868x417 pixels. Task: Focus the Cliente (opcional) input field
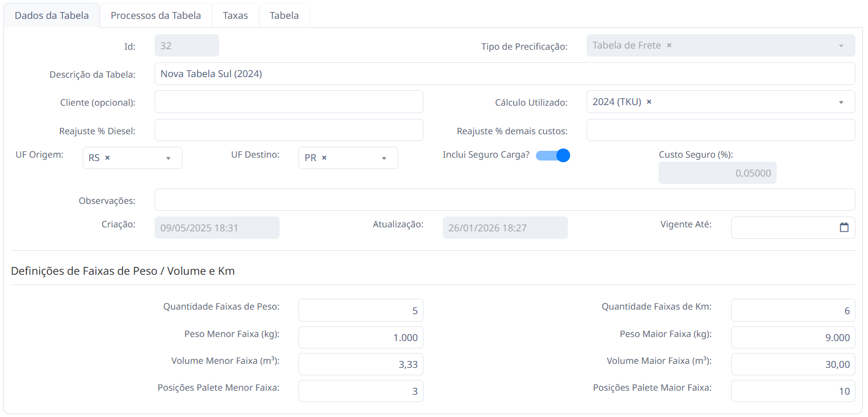(x=289, y=102)
